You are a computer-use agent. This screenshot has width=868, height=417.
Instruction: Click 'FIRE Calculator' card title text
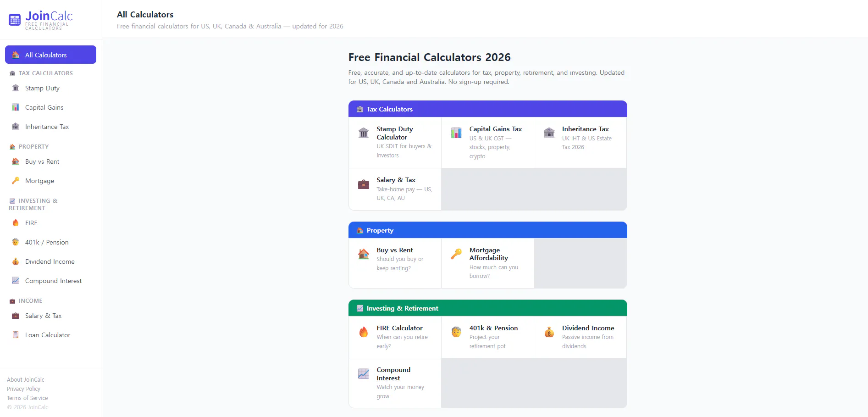(x=400, y=328)
